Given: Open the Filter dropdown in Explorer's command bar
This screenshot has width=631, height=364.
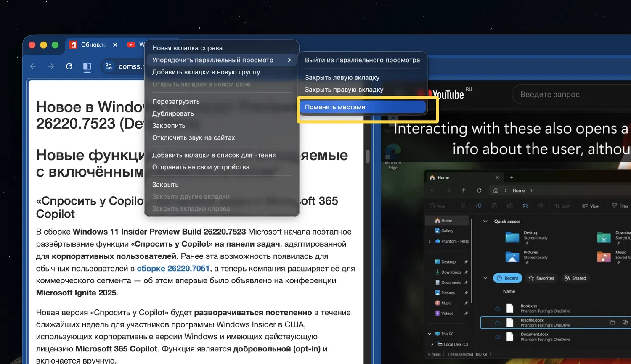Looking at the screenshot, I should (x=621, y=206).
